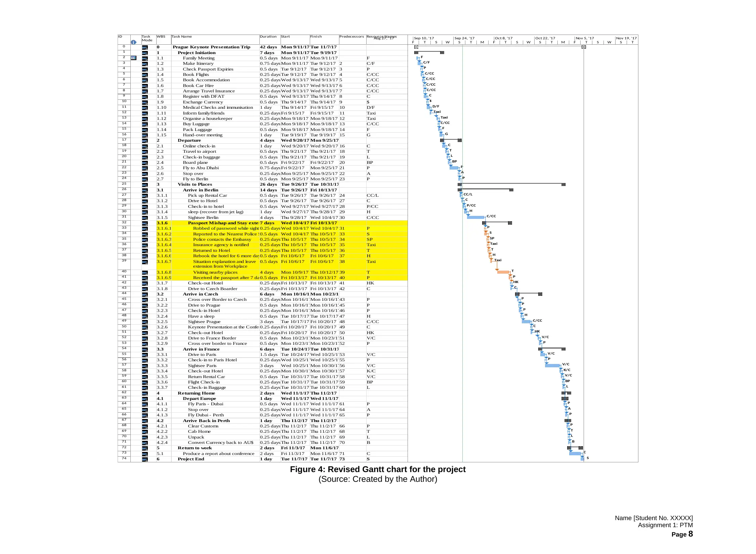Image resolution: width=756 pixels, height=554 pixels.
Task: Click the CC/L resource cell for Pick up Rental Car
Action: [373, 196]
